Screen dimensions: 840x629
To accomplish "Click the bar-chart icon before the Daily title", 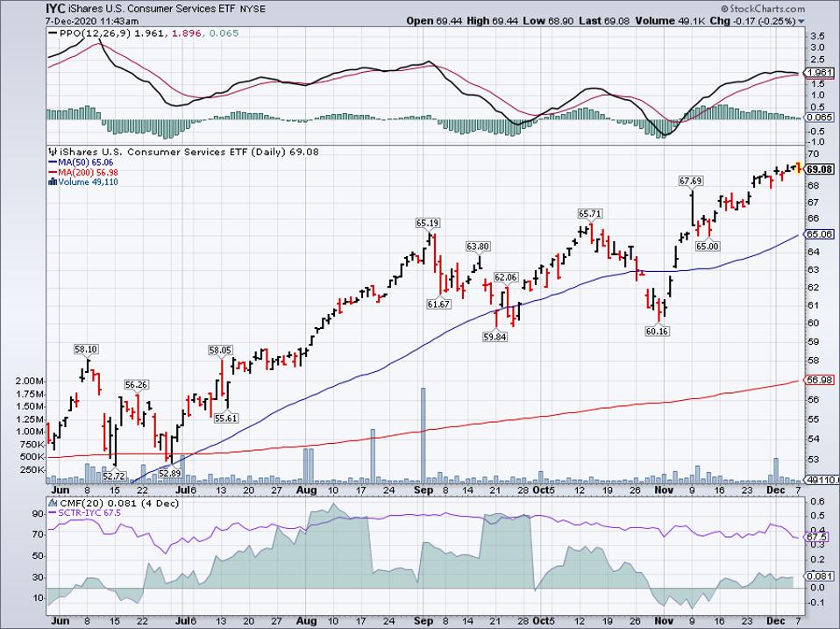I will point(53,152).
